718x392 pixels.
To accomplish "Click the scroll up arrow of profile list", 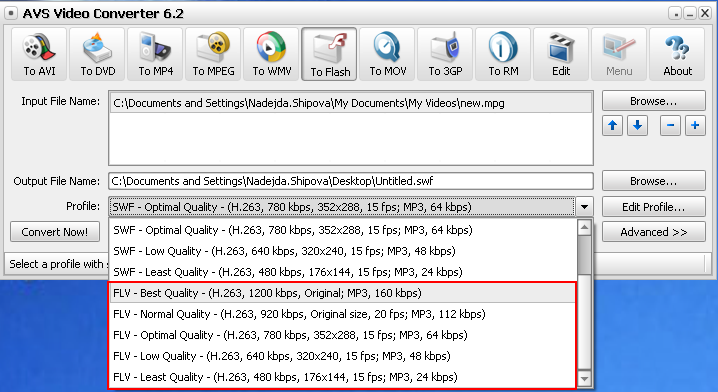I will coord(584,228).
